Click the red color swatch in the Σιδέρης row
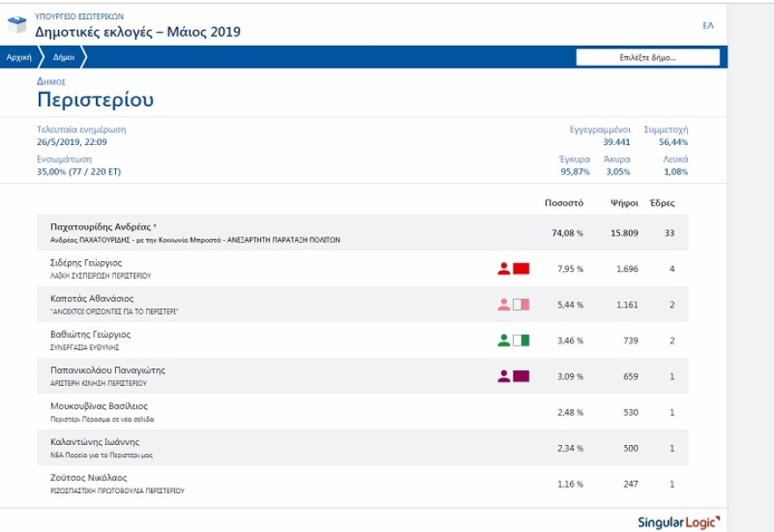The height and width of the screenshot is (532, 774). click(522, 268)
